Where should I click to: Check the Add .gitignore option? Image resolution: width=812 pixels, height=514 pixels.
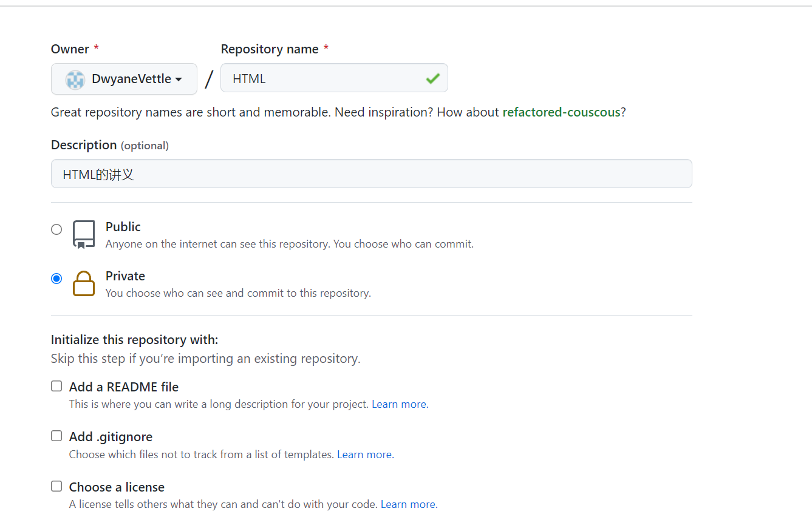point(56,436)
